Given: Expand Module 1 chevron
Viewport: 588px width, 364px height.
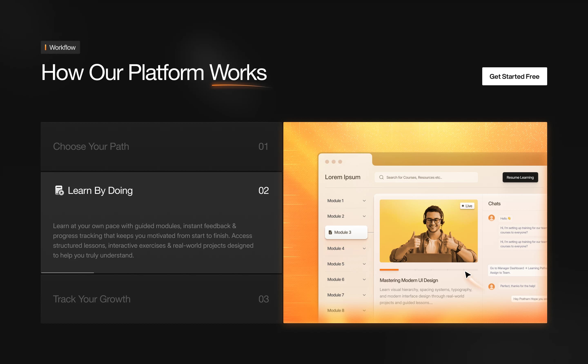Looking at the screenshot, I should [x=364, y=201].
